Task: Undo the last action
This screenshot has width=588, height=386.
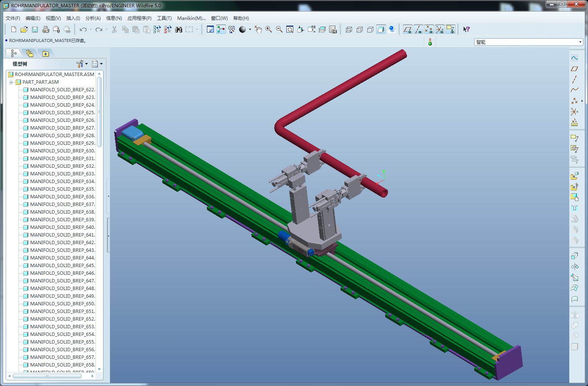Action: pyautogui.click(x=83, y=29)
